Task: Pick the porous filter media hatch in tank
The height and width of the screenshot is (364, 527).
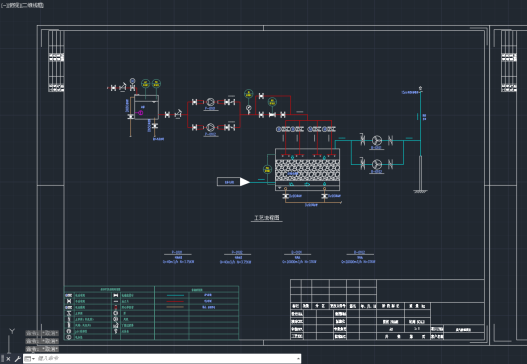Action: 307,170
